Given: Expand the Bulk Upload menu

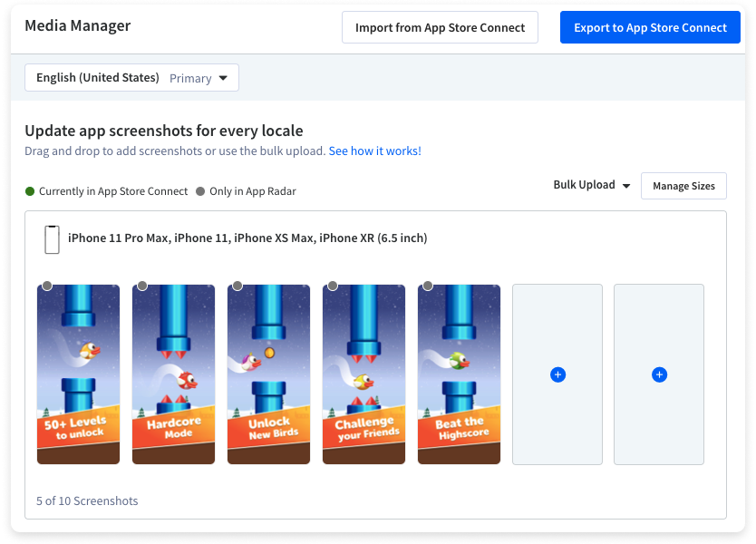Looking at the screenshot, I should point(592,185).
